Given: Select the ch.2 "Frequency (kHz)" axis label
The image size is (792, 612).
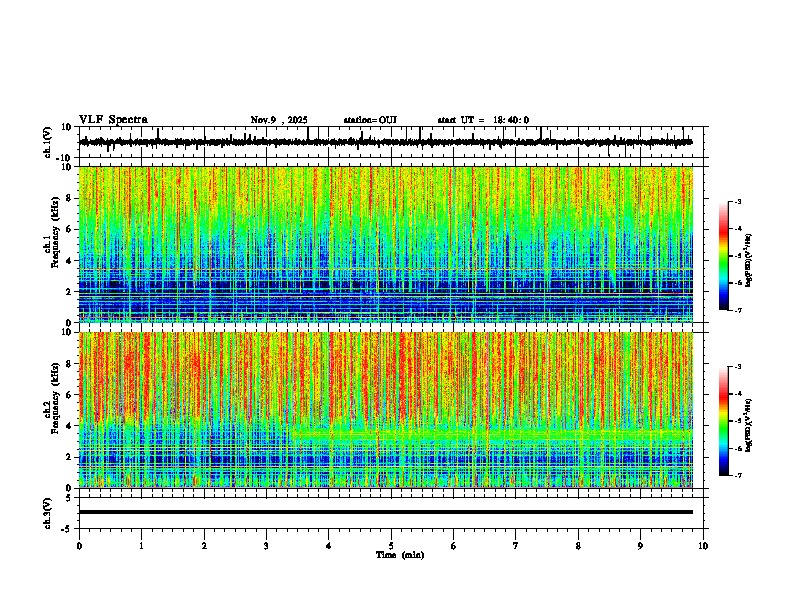Looking at the screenshot, I should click(x=55, y=398).
